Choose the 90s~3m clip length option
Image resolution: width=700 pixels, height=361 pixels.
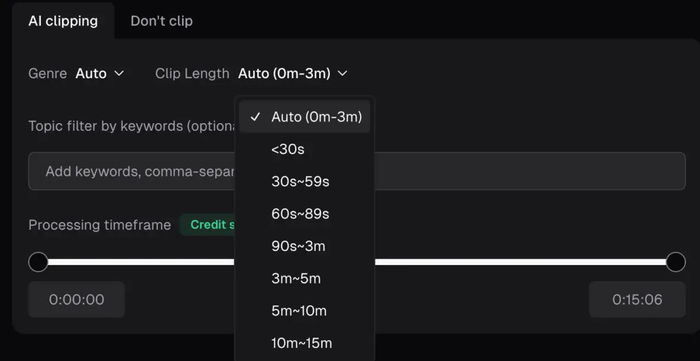click(305, 246)
